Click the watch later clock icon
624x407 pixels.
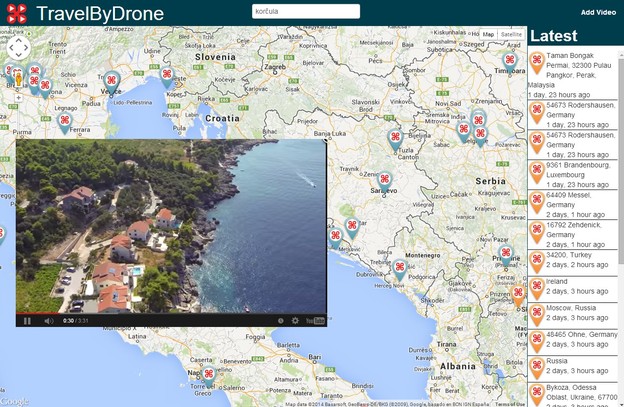tap(281, 320)
